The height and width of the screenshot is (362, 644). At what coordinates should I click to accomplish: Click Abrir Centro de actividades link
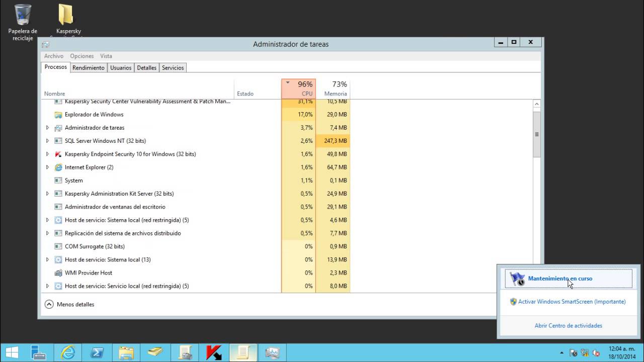pyautogui.click(x=569, y=326)
